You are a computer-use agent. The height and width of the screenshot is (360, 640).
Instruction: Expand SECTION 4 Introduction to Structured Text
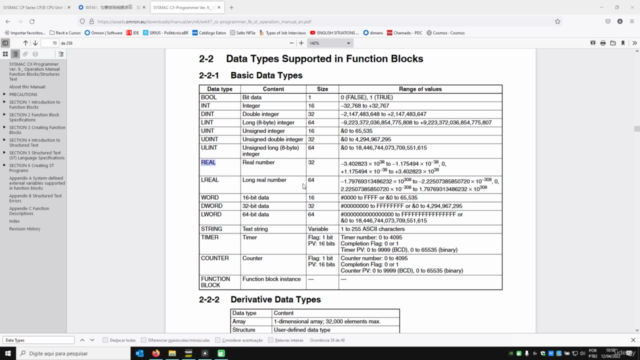4,140
